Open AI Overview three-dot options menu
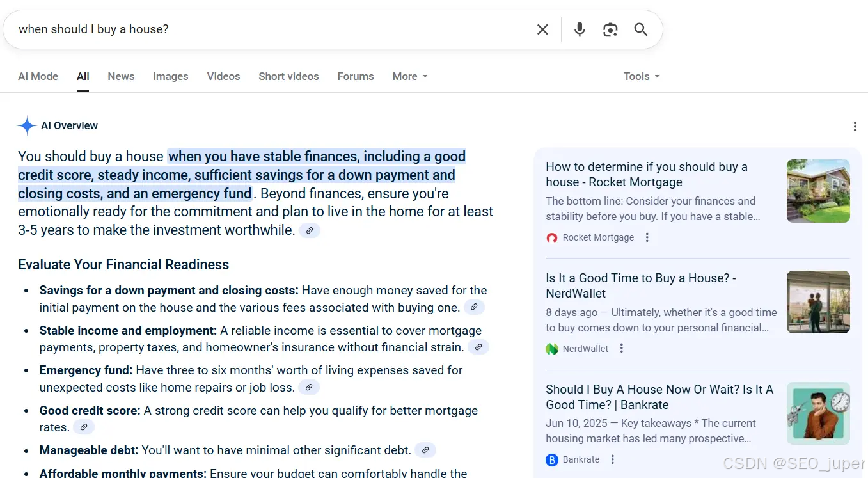 point(855,127)
